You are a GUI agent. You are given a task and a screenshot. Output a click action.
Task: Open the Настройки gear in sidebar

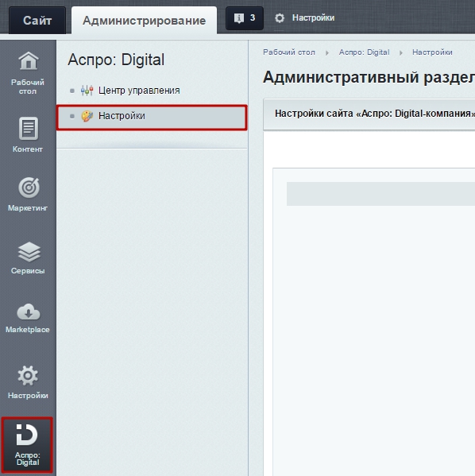click(x=28, y=376)
